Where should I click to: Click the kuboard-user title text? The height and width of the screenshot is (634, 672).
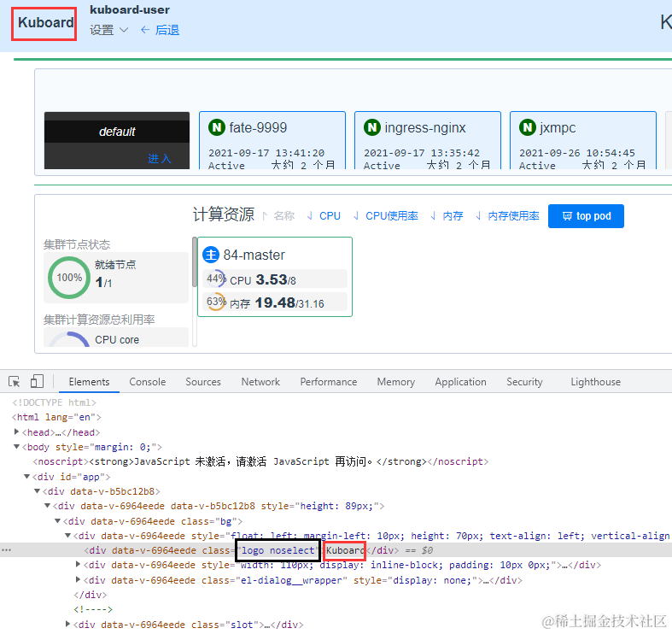point(130,9)
